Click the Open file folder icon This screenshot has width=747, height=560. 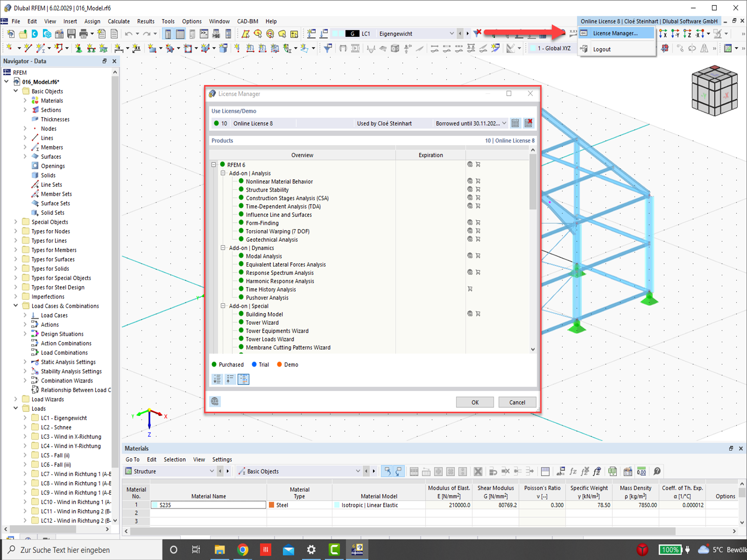click(22, 34)
